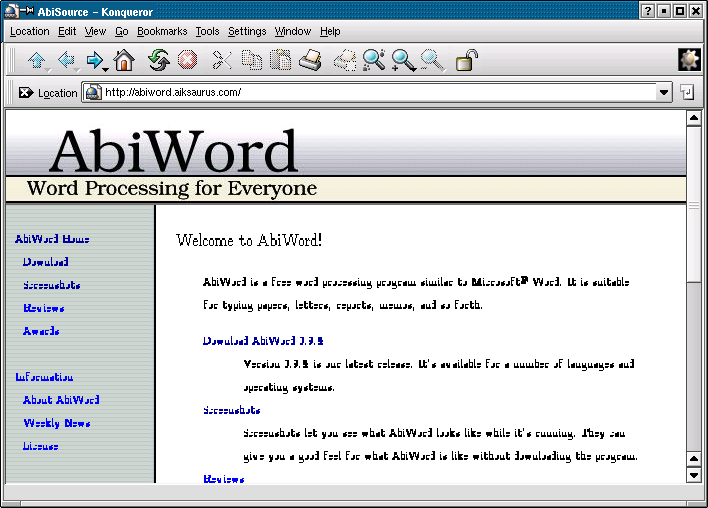Expand the Location URL history dropdown

tap(664, 93)
